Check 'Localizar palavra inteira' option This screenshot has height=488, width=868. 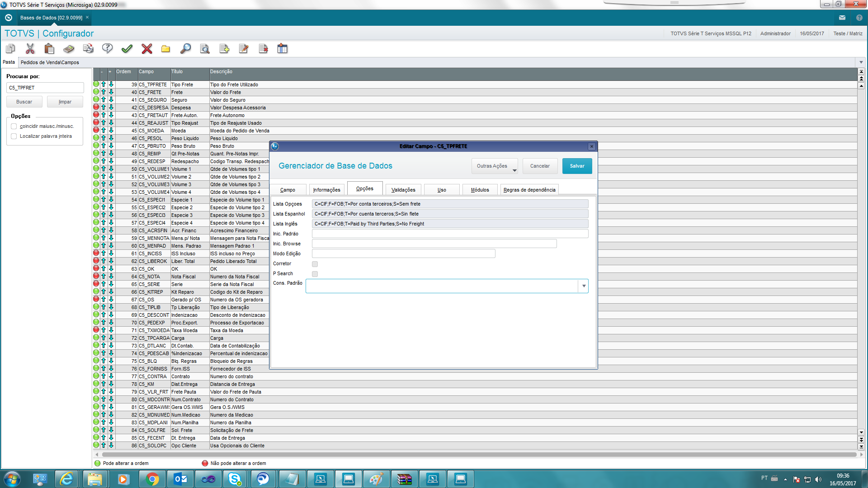click(14, 136)
